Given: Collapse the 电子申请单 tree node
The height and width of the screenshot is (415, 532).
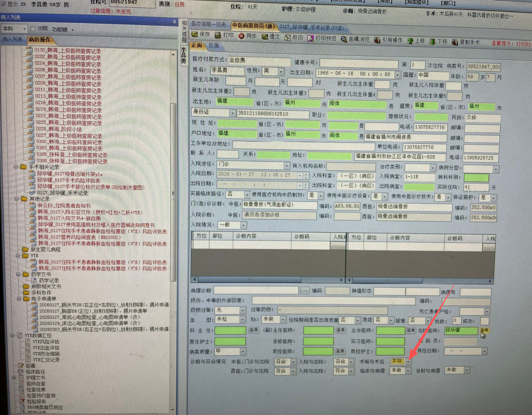Looking at the screenshot, I should pos(19,299).
